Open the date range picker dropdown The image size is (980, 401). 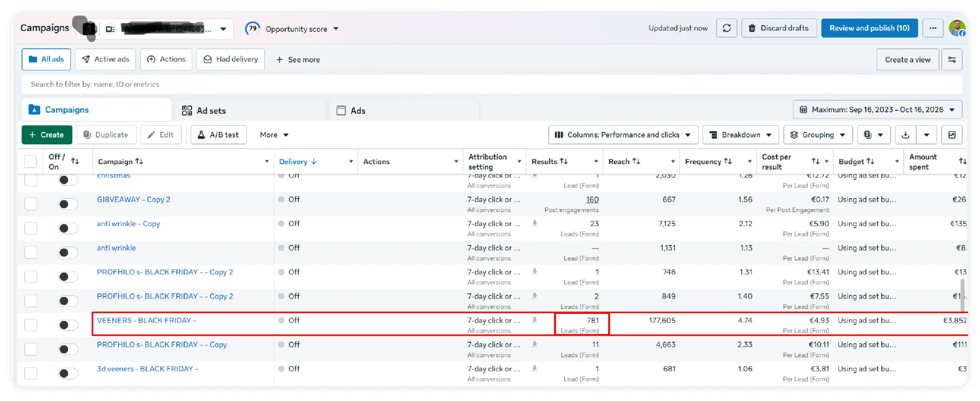coord(877,110)
